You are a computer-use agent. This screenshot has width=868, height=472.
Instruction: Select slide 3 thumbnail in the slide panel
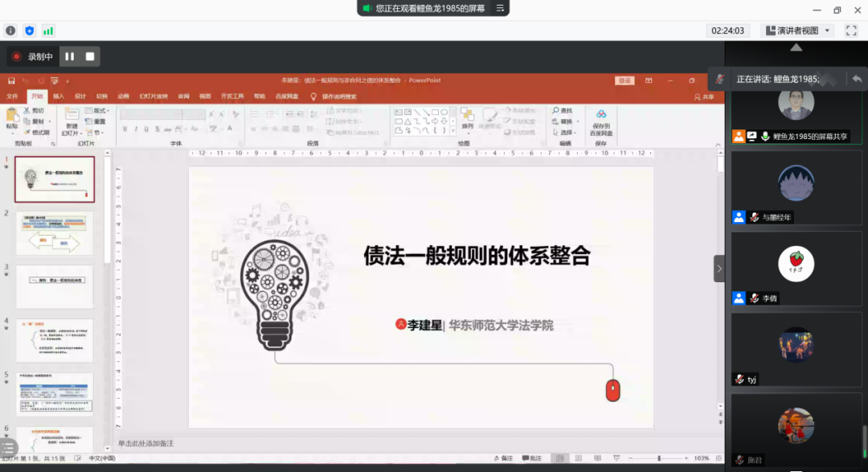pos(55,286)
